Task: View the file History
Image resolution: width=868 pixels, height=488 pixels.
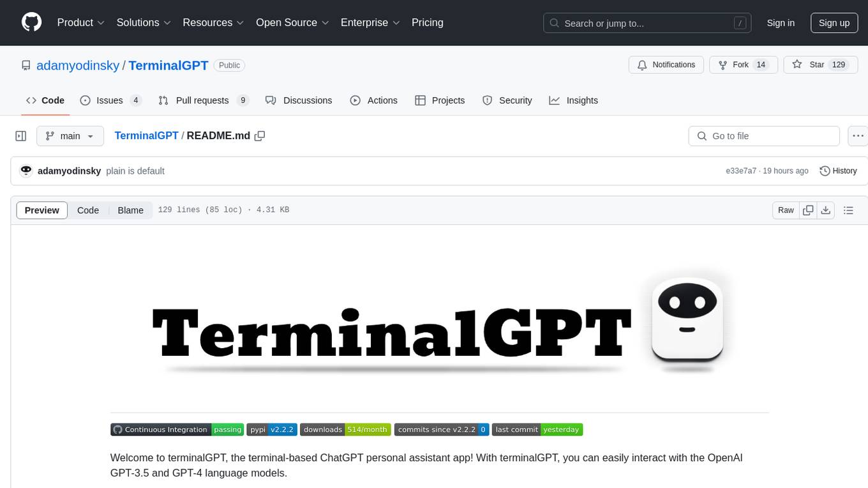Action: coord(838,171)
